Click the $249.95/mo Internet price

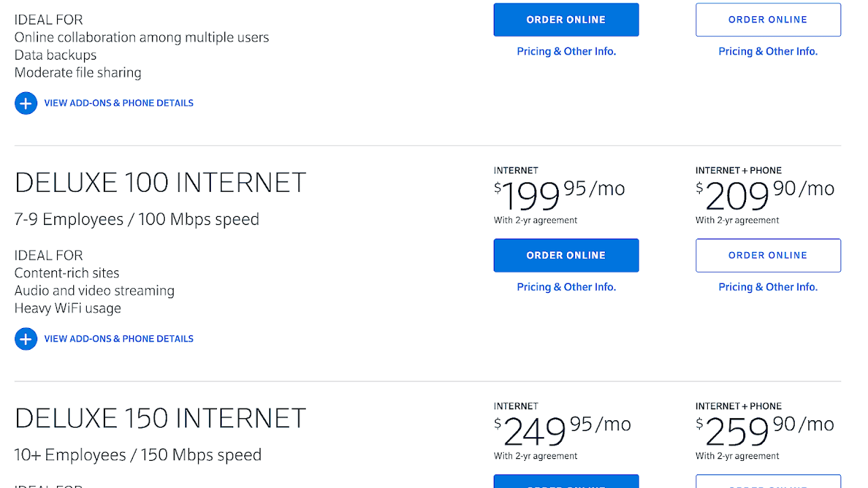[562, 430]
